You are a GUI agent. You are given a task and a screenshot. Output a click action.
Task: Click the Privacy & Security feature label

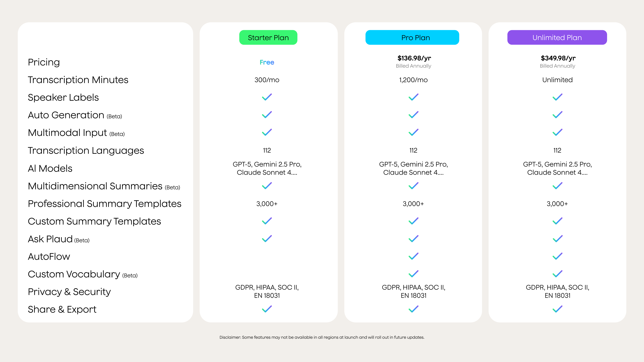click(x=69, y=292)
